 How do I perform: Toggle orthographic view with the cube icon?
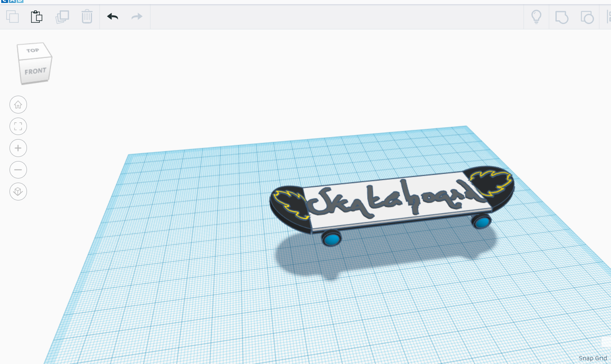tap(18, 192)
